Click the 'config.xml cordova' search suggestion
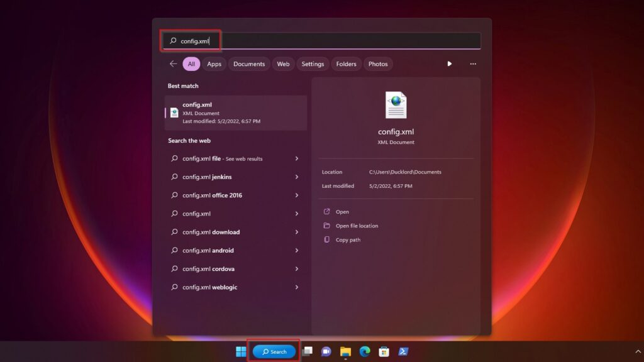Viewport: 644px width, 362px height. pyautogui.click(x=235, y=269)
